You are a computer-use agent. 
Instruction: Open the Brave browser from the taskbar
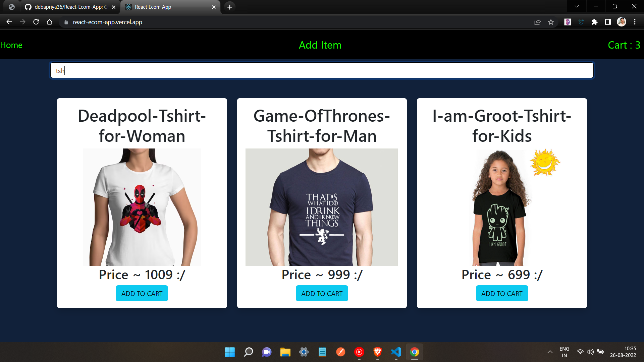378,352
